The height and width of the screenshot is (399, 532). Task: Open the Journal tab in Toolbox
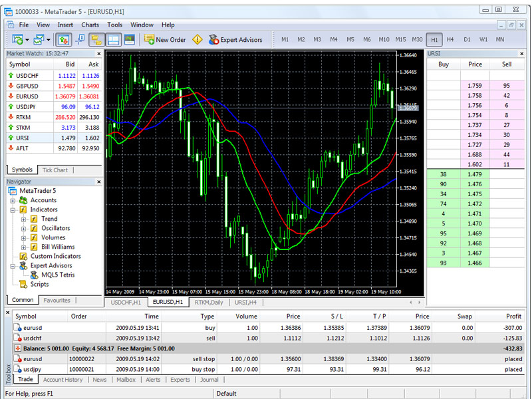coord(209,380)
